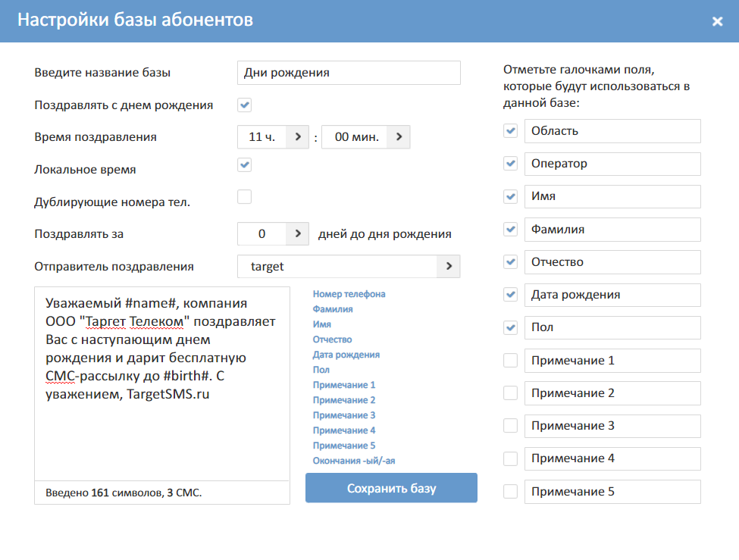
Task: Edit the 'Примечание 1' field name input
Action: [612, 361]
